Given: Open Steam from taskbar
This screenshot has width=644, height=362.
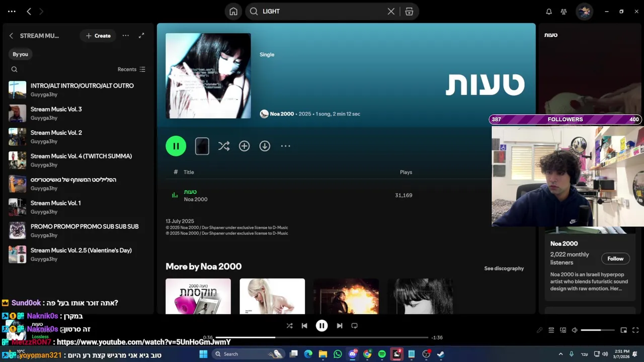Looking at the screenshot, I should 441,354.
